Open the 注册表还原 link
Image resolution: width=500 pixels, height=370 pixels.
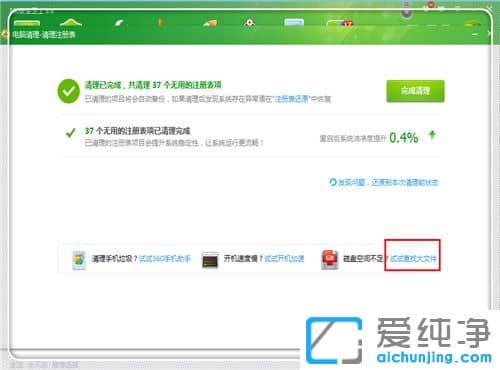click(292, 99)
